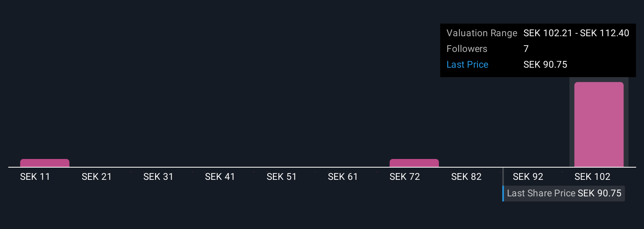Viewport: 644px width, 229px height.
Task: Click the small pink bar at SEK 11
Action: click(45, 163)
